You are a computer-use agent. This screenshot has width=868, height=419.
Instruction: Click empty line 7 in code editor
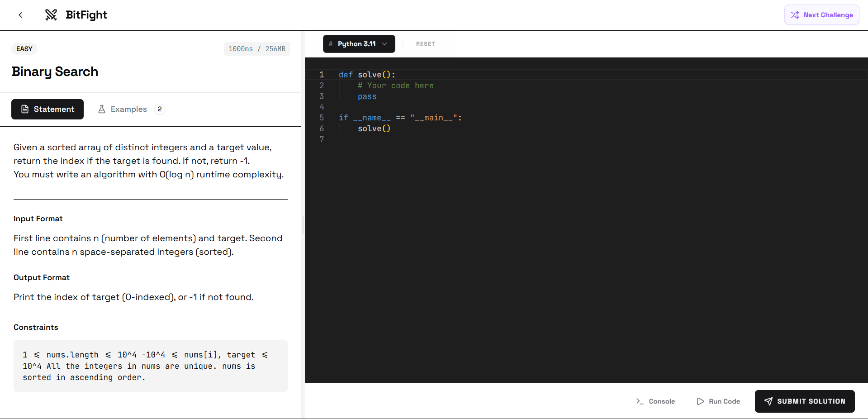pos(407,139)
